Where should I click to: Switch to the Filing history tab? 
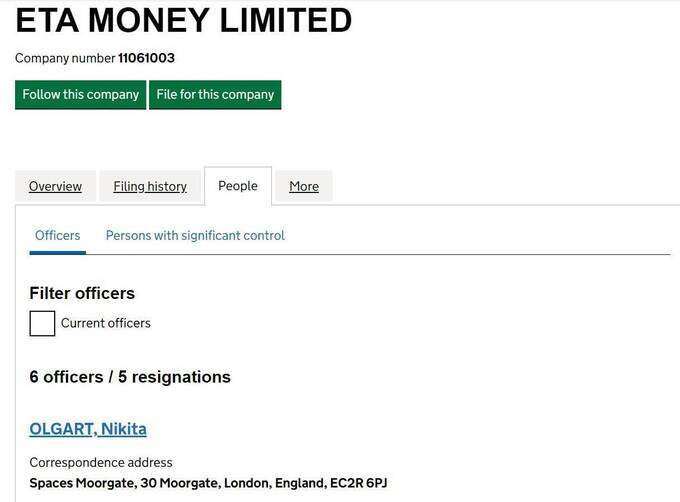coord(150,186)
